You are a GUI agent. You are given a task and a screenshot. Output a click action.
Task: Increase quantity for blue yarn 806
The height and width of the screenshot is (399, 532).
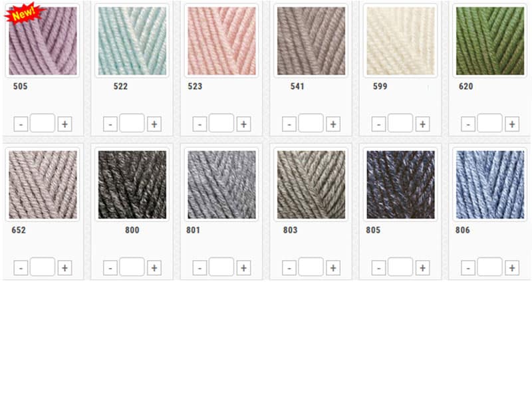[x=512, y=268]
